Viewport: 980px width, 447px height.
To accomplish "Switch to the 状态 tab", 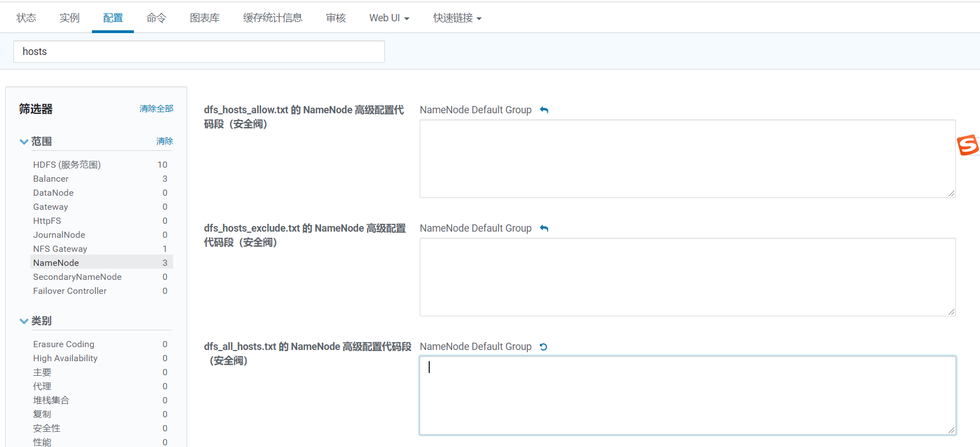I will pos(26,18).
